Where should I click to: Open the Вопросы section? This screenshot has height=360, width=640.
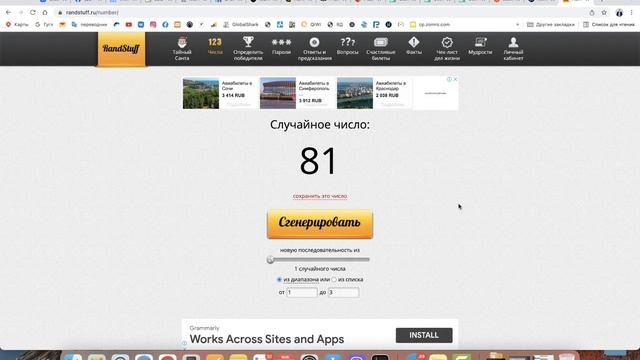[347, 46]
